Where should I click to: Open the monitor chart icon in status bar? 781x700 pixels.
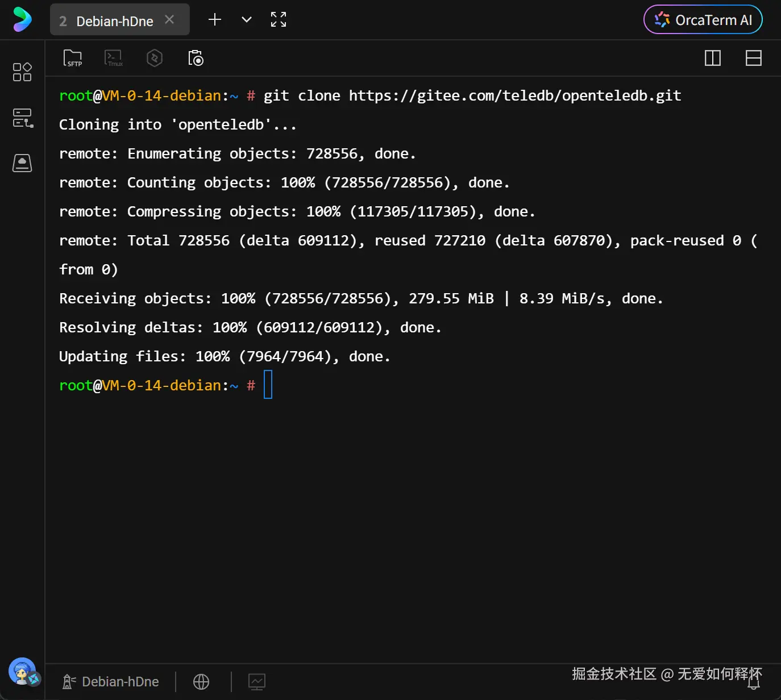coord(257,682)
